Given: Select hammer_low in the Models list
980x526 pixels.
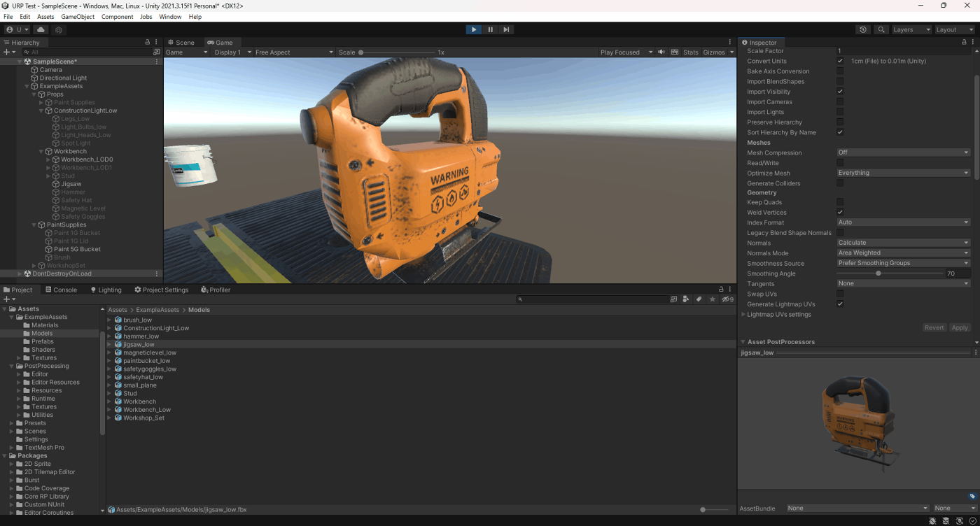Looking at the screenshot, I should pyautogui.click(x=141, y=336).
